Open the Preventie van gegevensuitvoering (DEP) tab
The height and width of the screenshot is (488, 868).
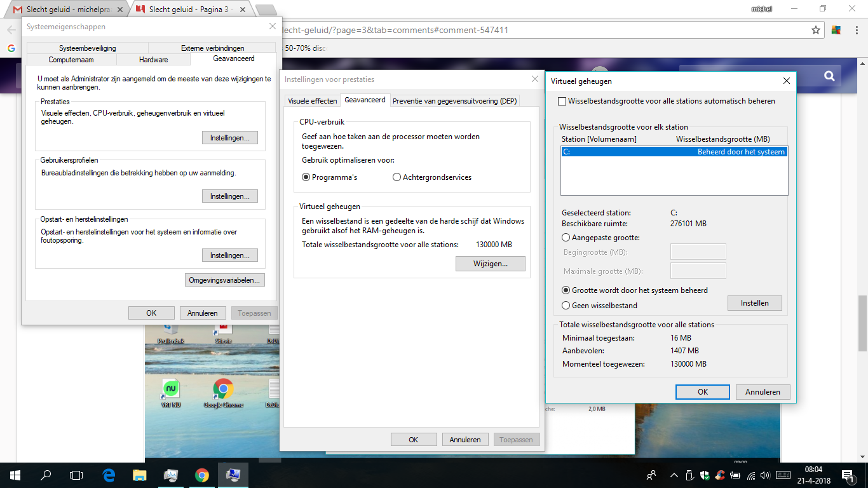[x=455, y=101]
